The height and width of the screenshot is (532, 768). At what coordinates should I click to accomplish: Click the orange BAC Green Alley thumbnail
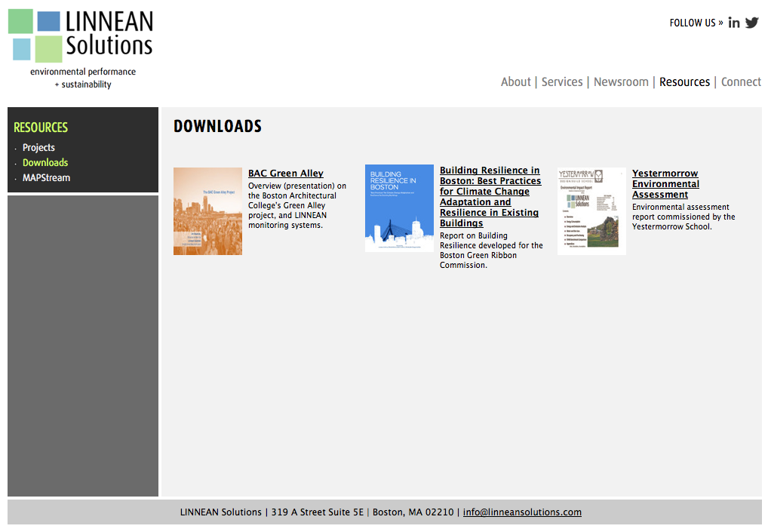(x=207, y=211)
